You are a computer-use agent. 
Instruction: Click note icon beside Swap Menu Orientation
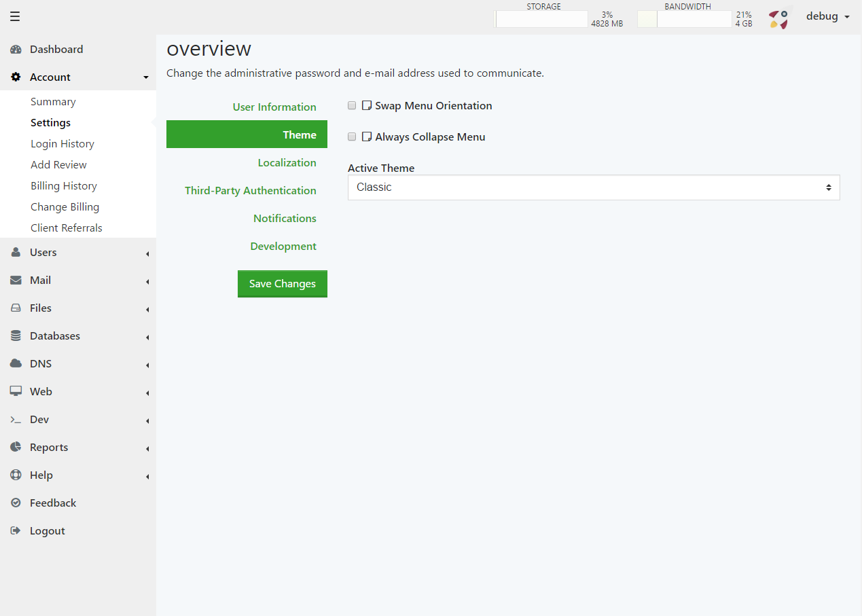click(x=367, y=106)
